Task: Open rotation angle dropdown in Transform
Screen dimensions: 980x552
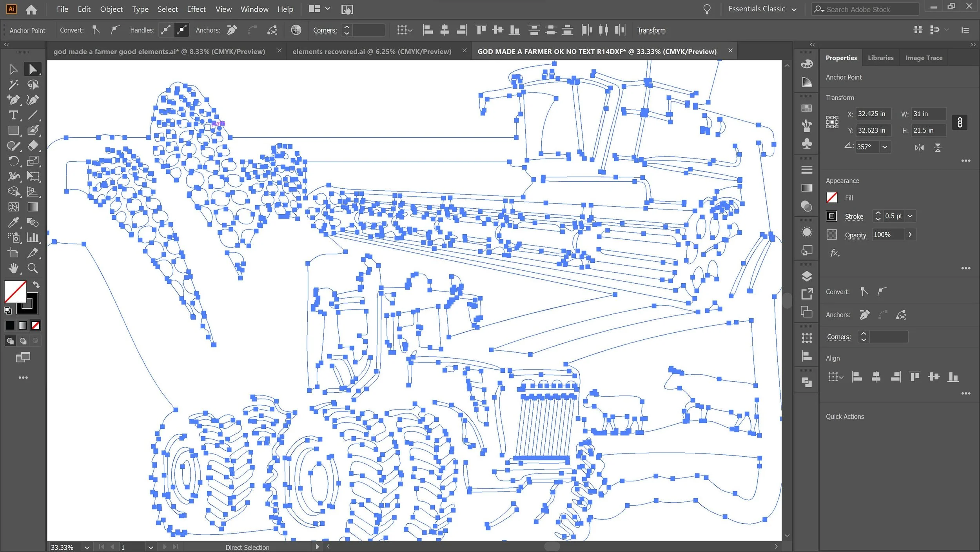Action: (885, 147)
